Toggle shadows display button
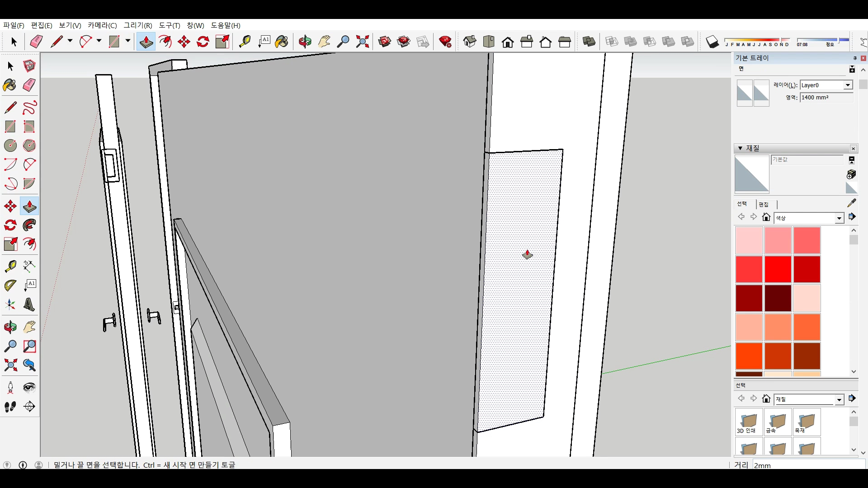 coord(712,42)
